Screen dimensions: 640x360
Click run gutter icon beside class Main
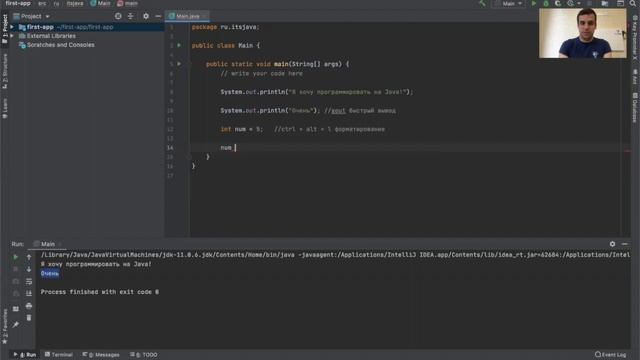pos(179,45)
